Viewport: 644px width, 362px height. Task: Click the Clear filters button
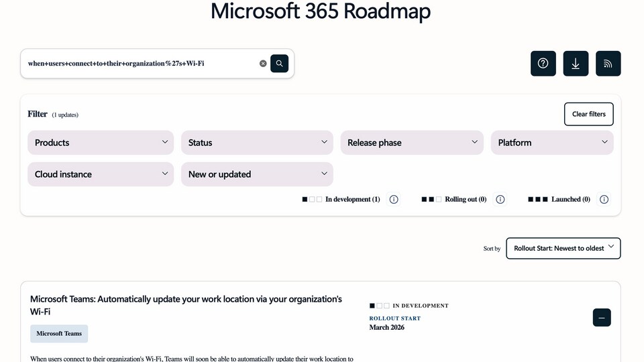coord(588,114)
